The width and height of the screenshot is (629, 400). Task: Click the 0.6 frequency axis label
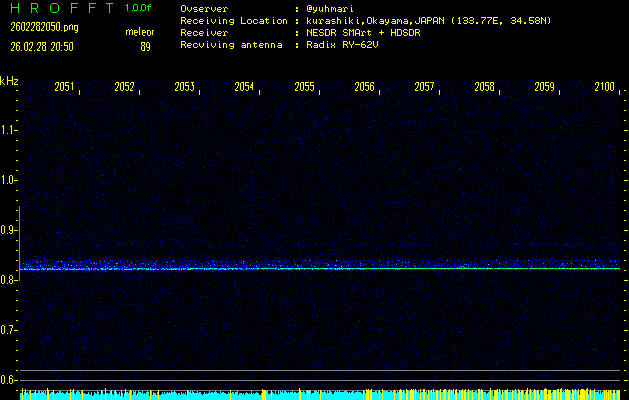(x=9, y=380)
